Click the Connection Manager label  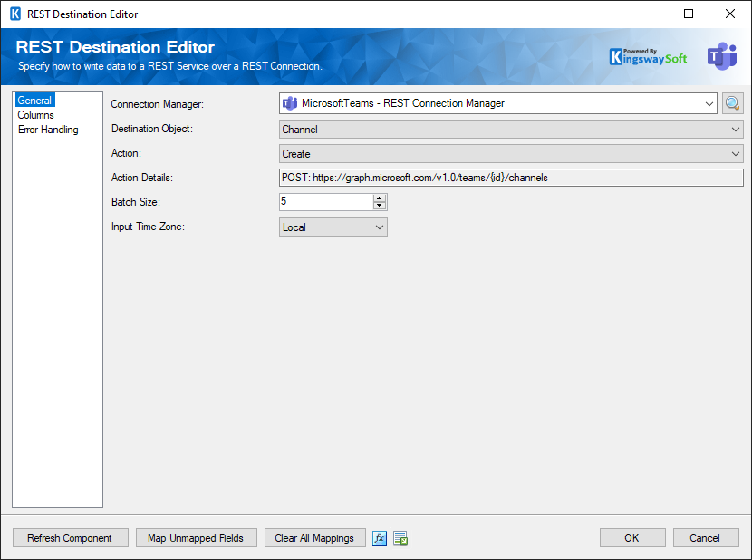point(158,104)
